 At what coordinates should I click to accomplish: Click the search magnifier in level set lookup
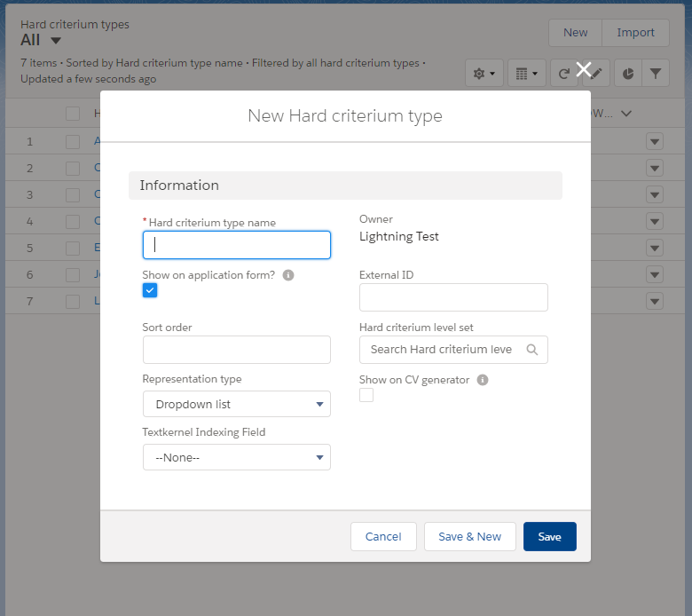coord(532,350)
